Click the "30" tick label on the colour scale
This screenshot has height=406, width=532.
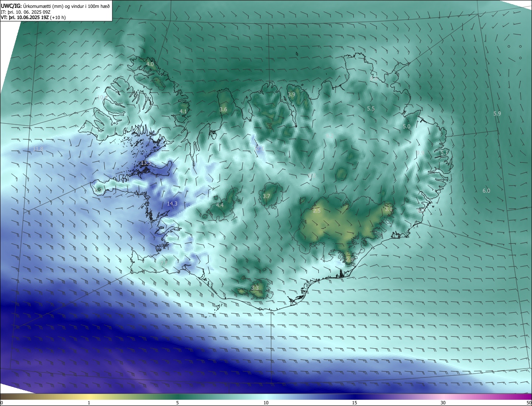tap(443, 403)
